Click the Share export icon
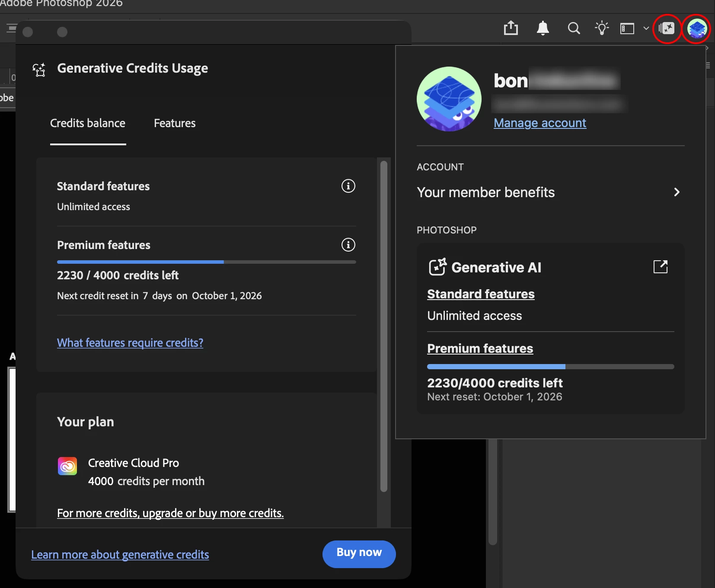The width and height of the screenshot is (715, 588). [511, 28]
